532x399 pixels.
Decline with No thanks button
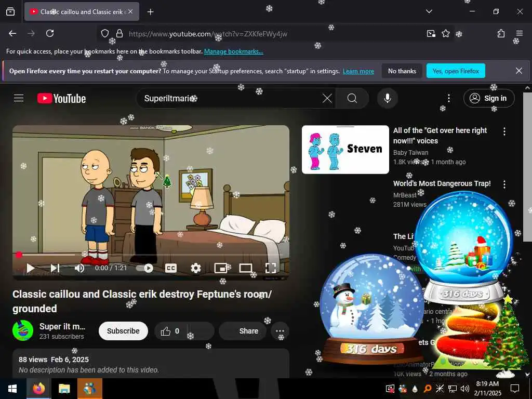(x=402, y=71)
